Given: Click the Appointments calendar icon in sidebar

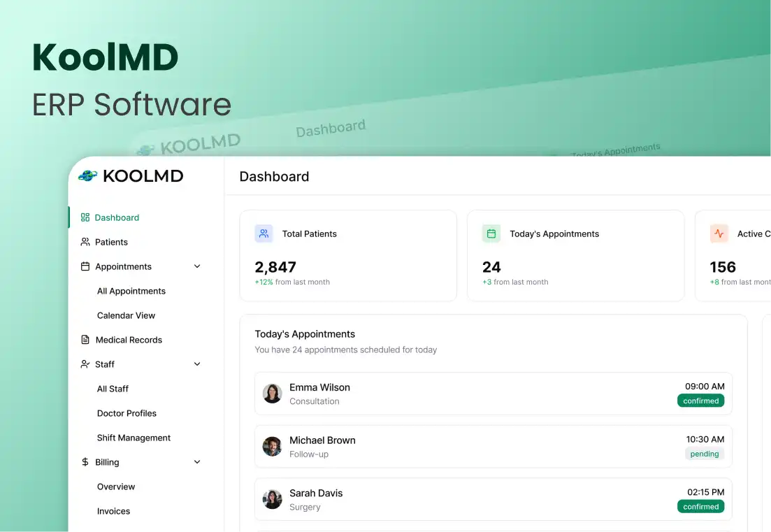Looking at the screenshot, I should 85,266.
